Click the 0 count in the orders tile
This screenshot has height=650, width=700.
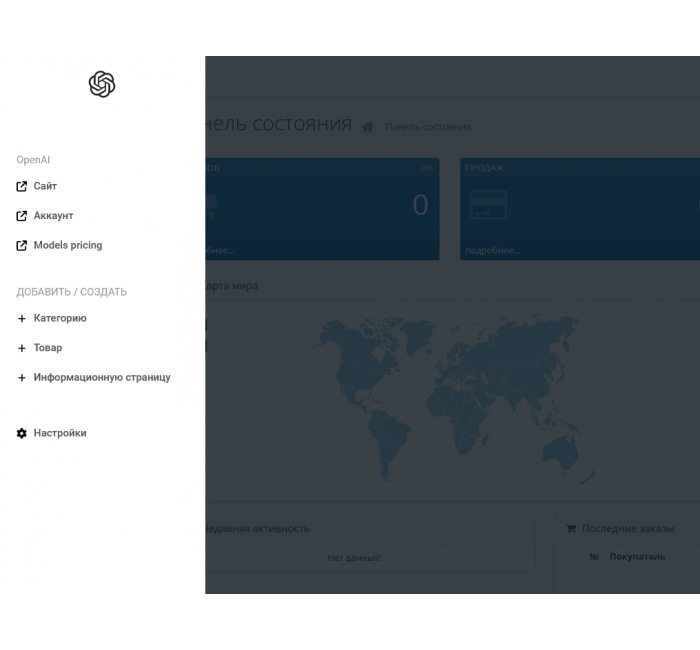tap(420, 205)
